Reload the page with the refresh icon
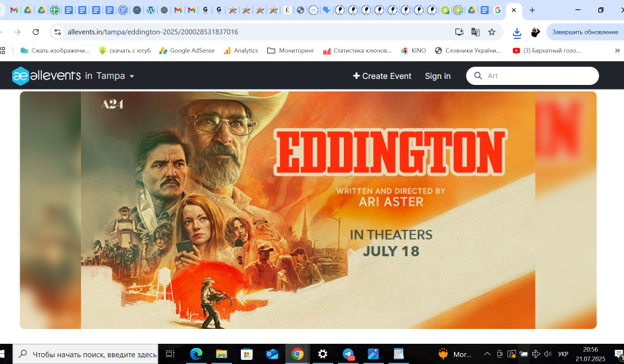 (x=36, y=32)
